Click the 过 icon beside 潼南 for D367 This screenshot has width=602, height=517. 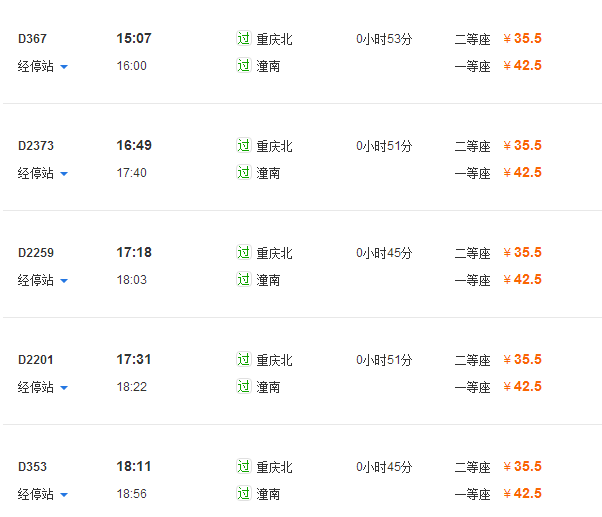(243, 66)
